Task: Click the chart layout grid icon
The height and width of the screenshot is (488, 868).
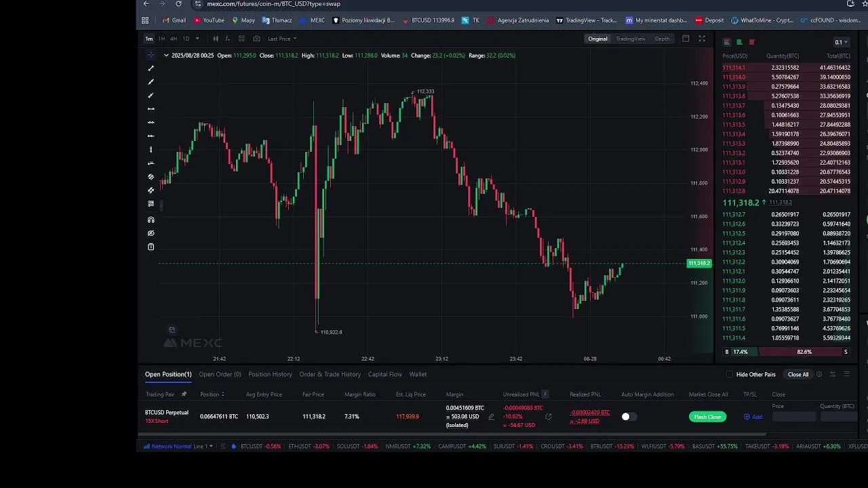Action: pyautogui.click(x=243, y=39)
